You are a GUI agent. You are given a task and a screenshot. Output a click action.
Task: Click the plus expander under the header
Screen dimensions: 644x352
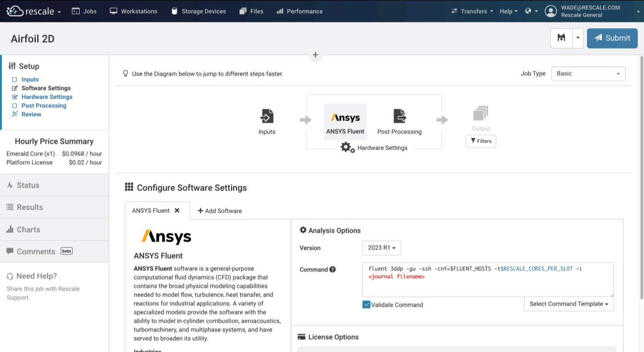coord(316,55)
